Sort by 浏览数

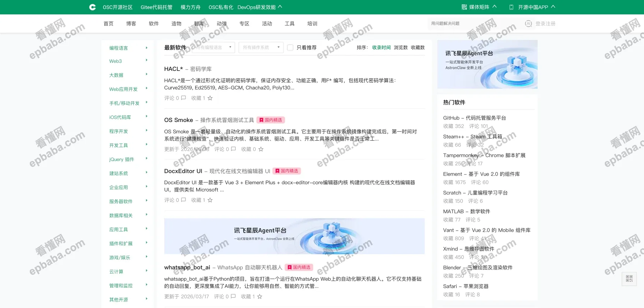(401, 47)
